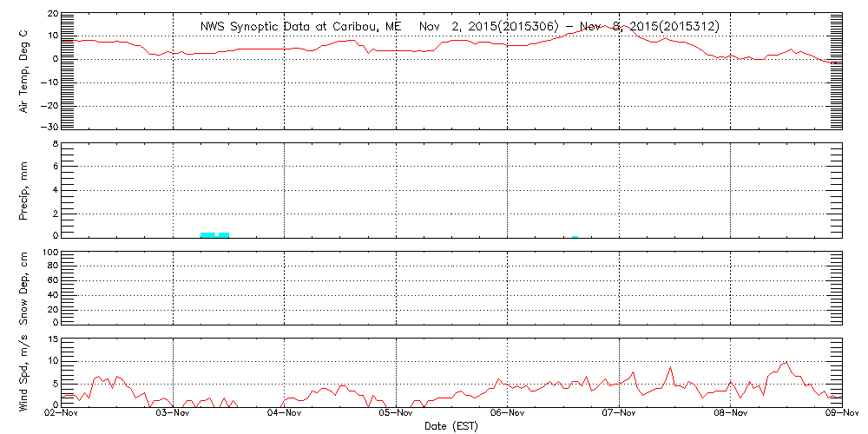The image size is (868, 434).
Task: Select the 07-Nov date tick label
Action: [x=619, y=415]
